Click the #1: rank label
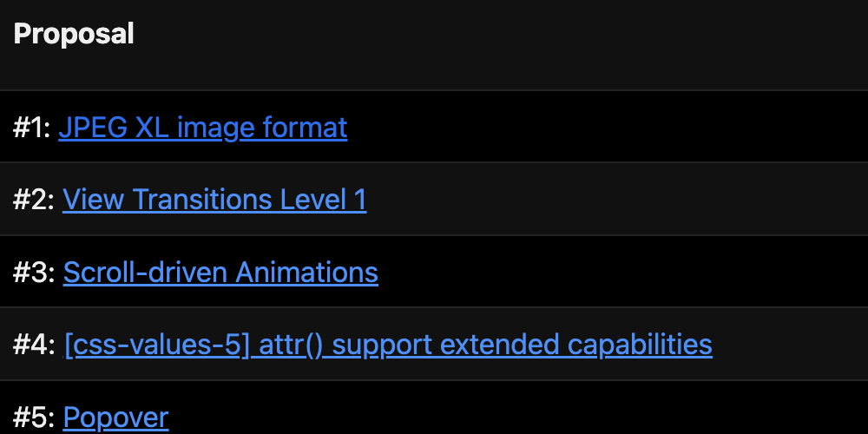The height and width of the screenshot is (434, 868). tap(32, 128)
